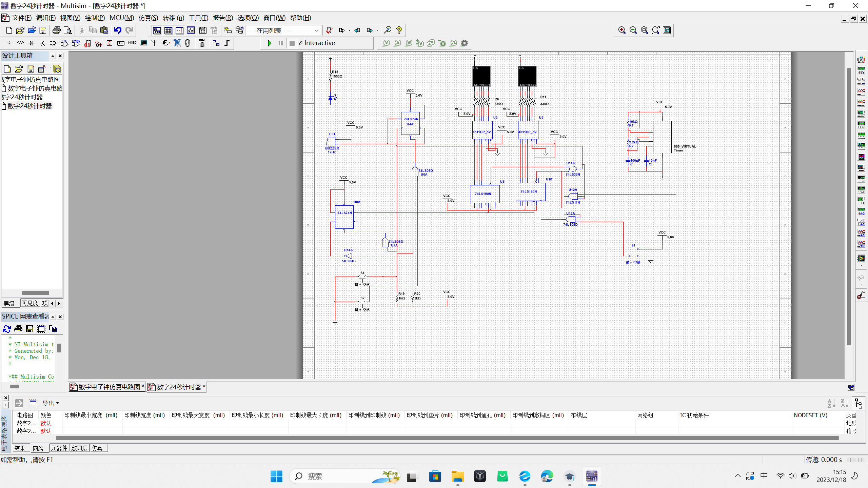
Task: Pause the running simulation
Action: point(281,43)
